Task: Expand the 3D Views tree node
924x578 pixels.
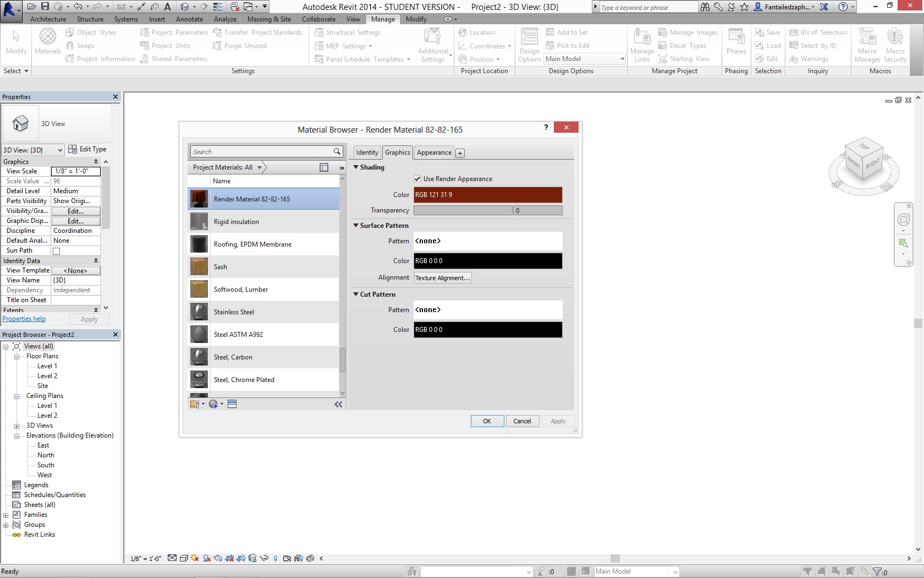Action: coord(16,426)
